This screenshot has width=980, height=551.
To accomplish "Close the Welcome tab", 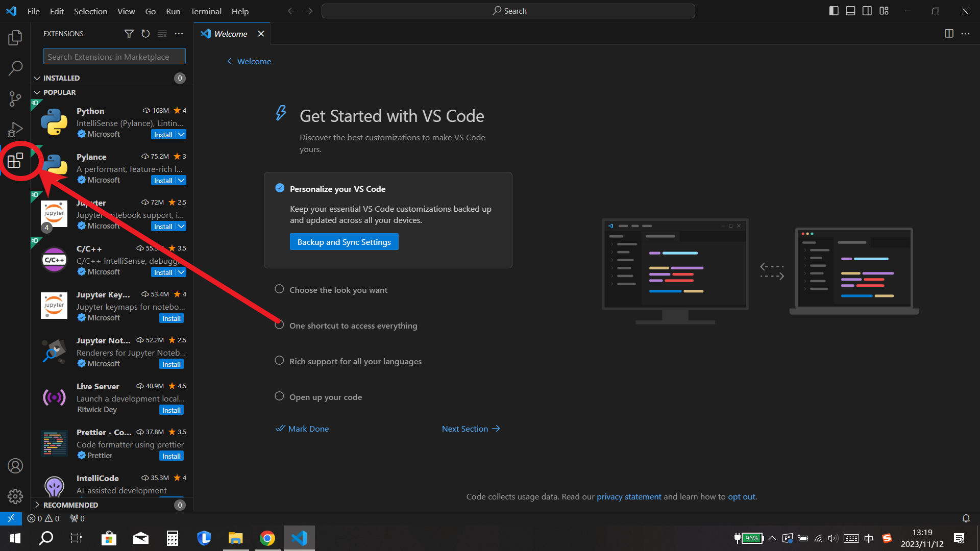I will [261, 34].
